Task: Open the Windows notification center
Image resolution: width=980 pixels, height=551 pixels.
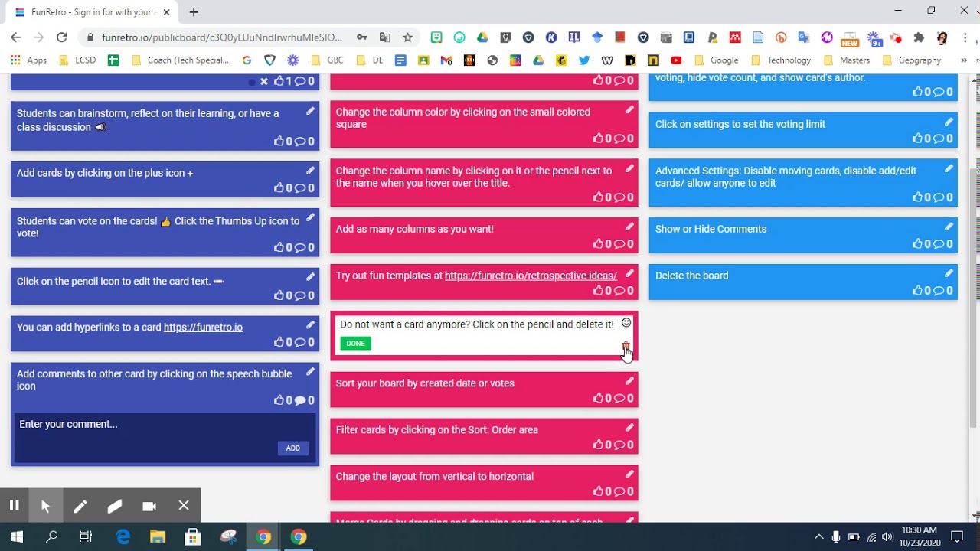Action: (x=957, y=536)
